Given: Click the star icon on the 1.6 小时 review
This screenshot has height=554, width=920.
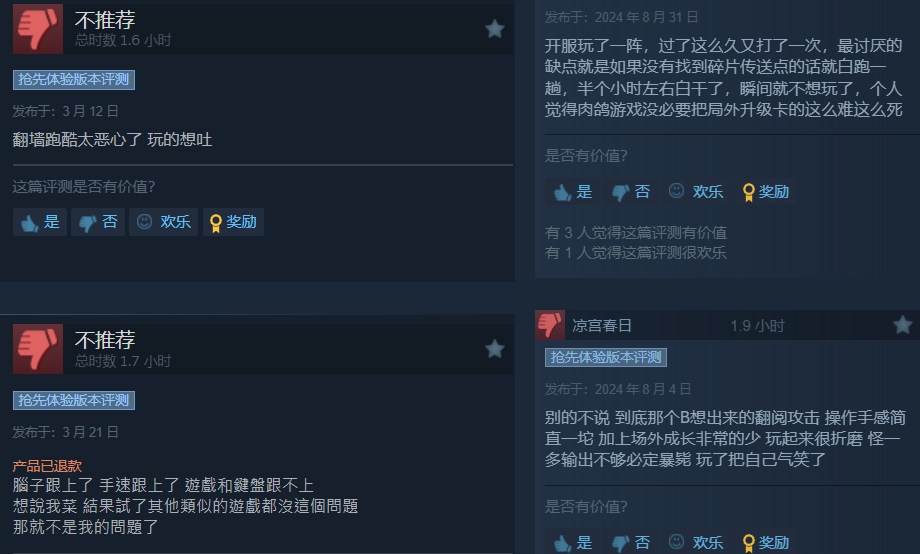Looking at the screenshot, I should [x=495, y=29].
